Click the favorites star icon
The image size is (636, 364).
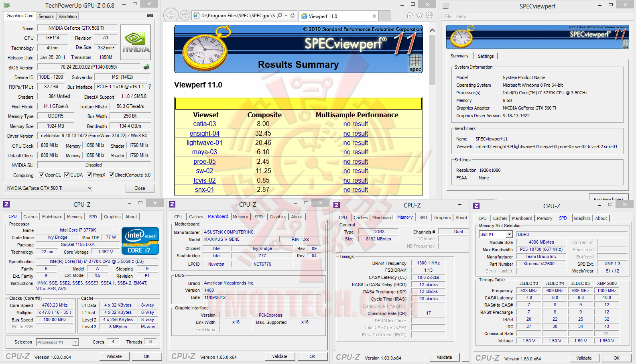[419, 15]
